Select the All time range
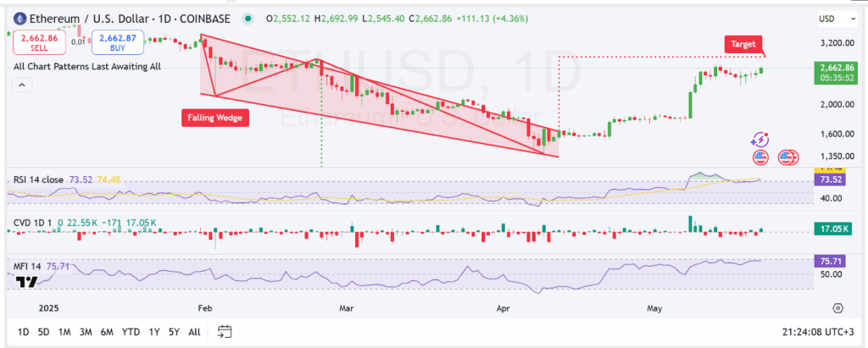The height and width of the screenshot is (348, 868). coord(194,332)
